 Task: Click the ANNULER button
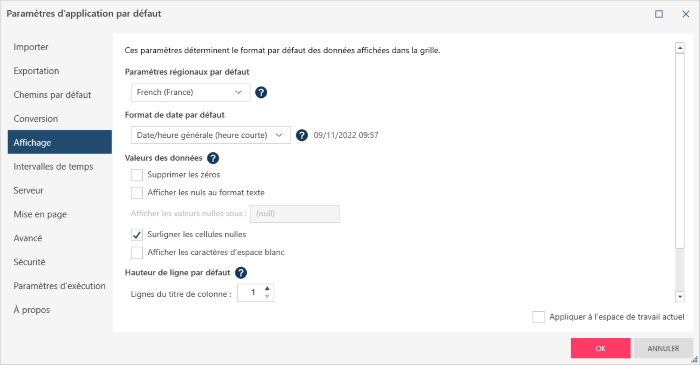[x=663, y=348]
